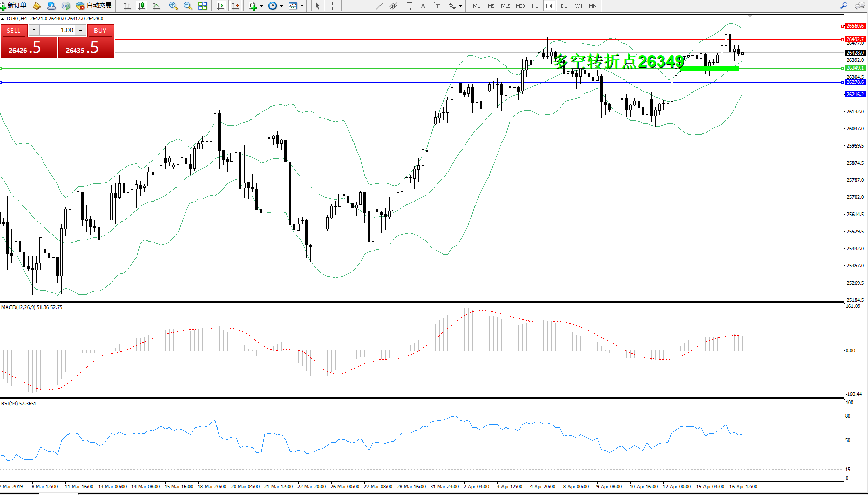Select the trendline drawing tool
Viewport: 868px width, 495px height.
pyautogui.click(x=379, y=6)
